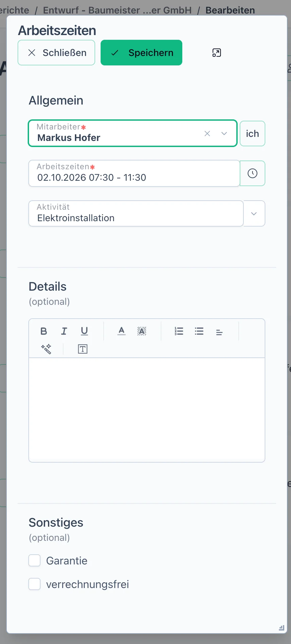
Task: Open the Entwurf - Baumeister breadcrumb link
Action: coord(117,10)
